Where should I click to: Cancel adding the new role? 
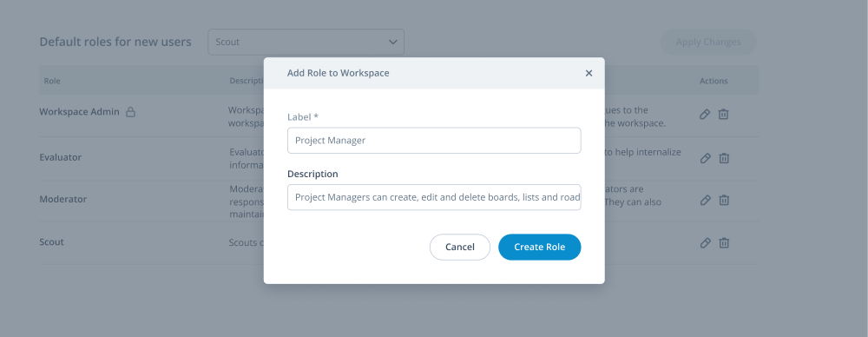[x=460, y=248]
